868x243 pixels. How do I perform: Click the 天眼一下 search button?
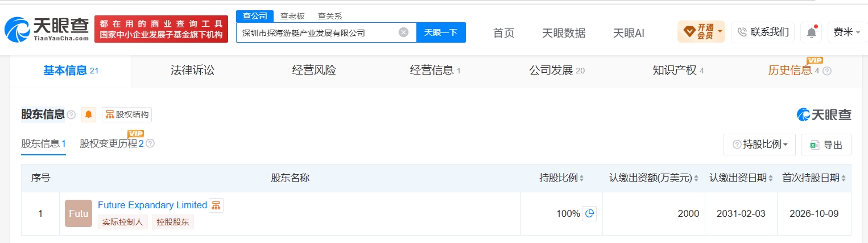[x=441, y=32]
